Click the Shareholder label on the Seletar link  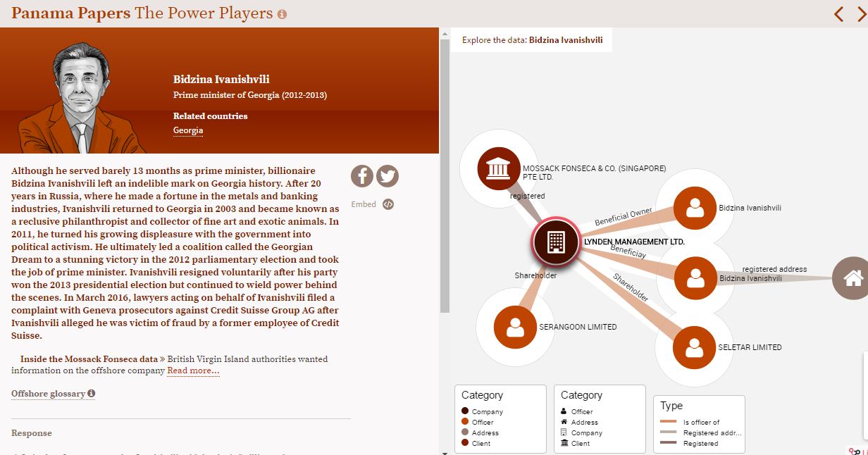(x=631, y=287)
